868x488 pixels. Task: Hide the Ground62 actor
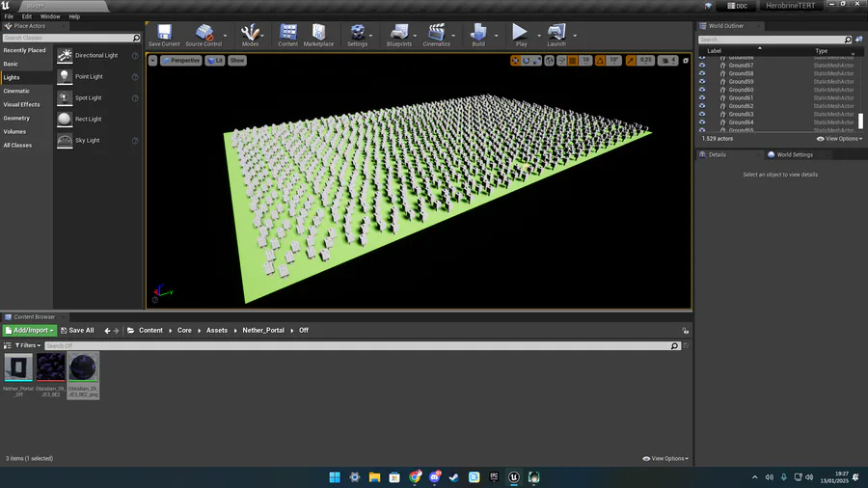tap(702, 106)
